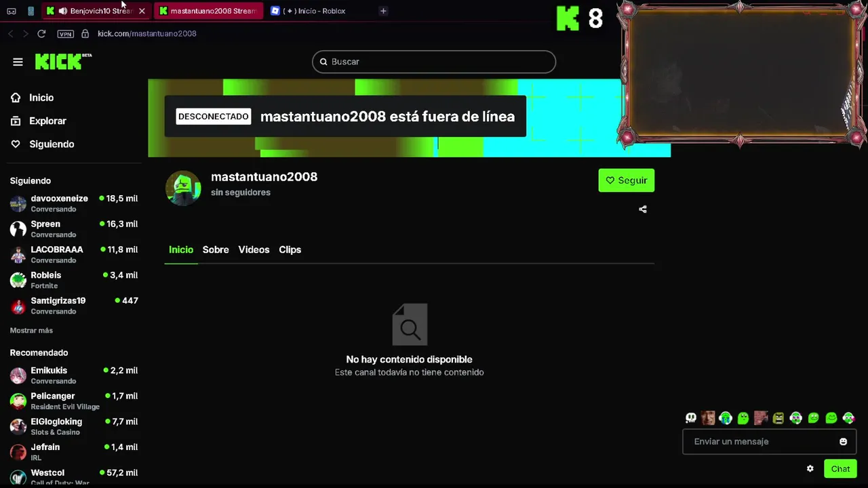Click the share icon below Seguir button
Screen dimensions: 868x488
[643, 209]
